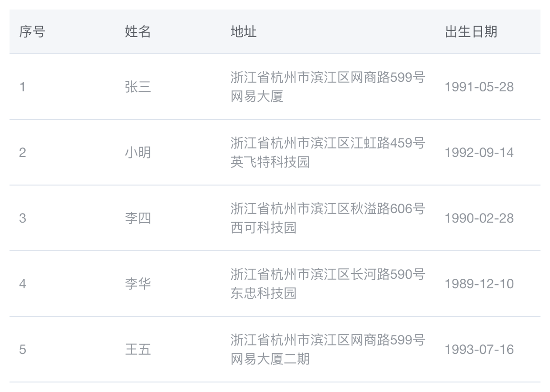
Task: Click the birth date 1990-02-28
Action: 479,218
